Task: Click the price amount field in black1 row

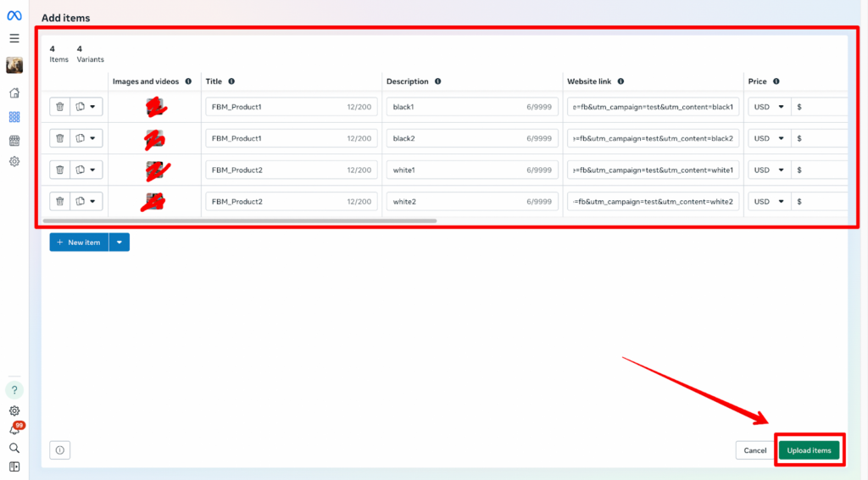Action: [820, 107]
